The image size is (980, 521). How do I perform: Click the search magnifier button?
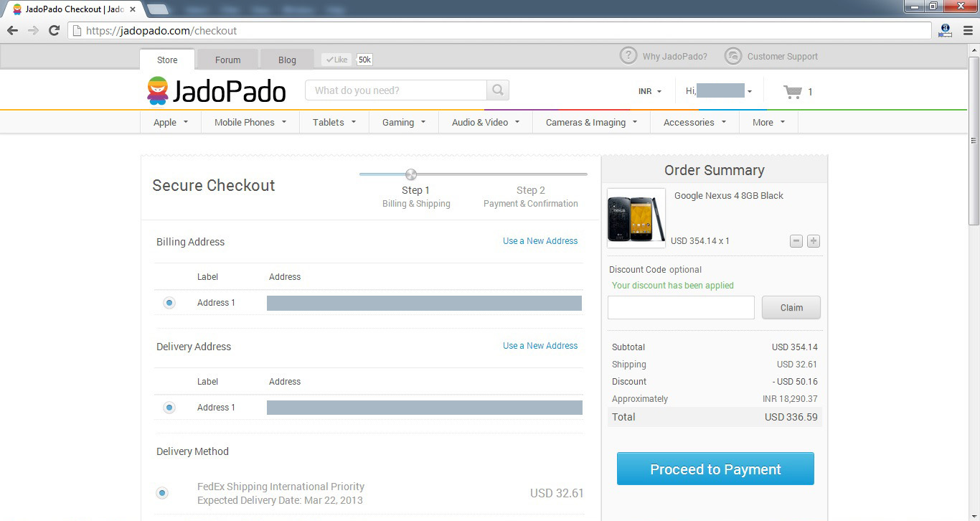(x=498, y=90)
